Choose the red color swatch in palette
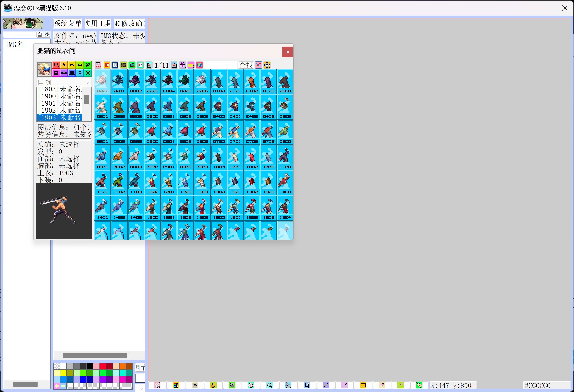 (103, 366)
